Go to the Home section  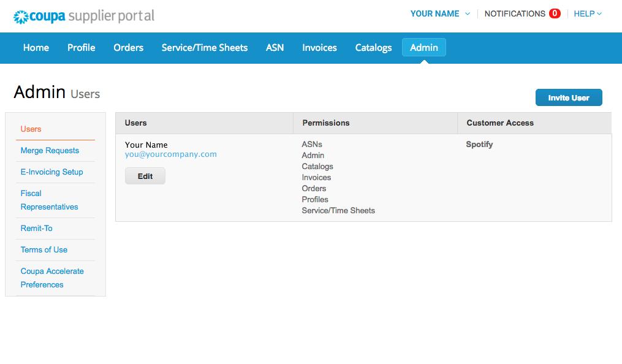pos(36,48)
